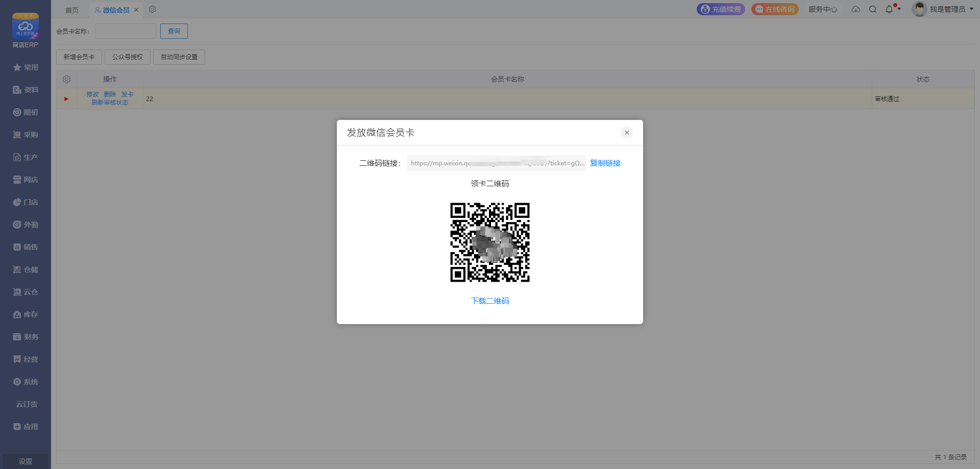Open the 系统 system sidebar section
The width and height of the screenshot is (980, 469).
26,382
